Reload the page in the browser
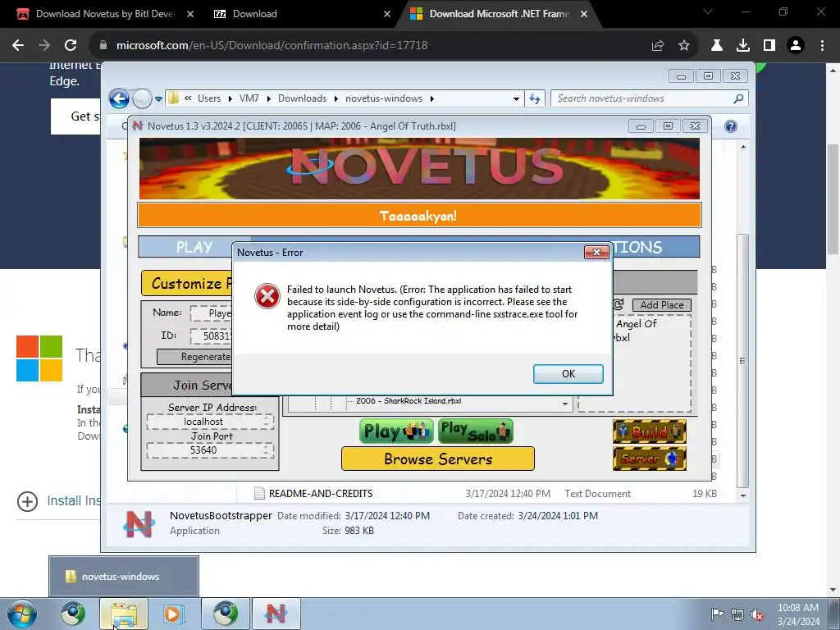Image resolution: width=840 pixels, height=630 pixels. point(71,46)
